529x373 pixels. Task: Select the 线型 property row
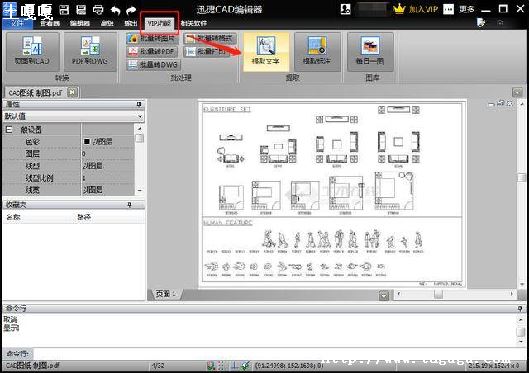(x=68, y=166)
